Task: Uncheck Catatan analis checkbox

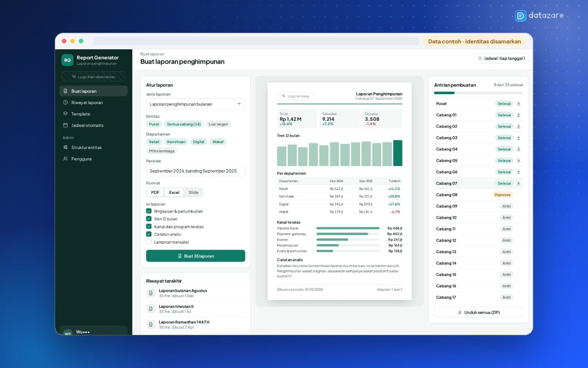Action: pos(149,234)
